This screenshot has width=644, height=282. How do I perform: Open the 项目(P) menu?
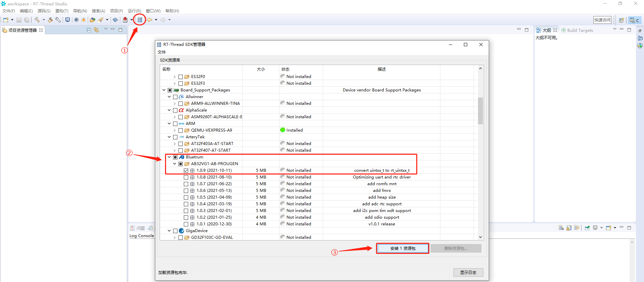point(116,11)
